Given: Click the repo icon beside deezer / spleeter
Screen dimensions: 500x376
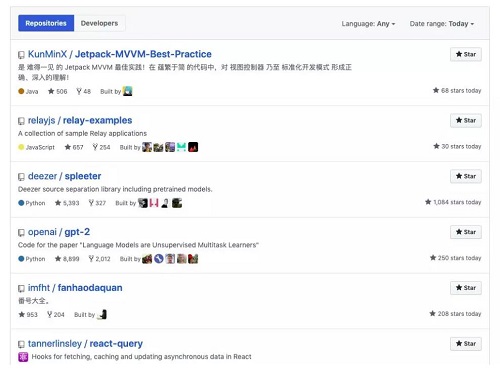Looking at the screenshot, I should point(21,177).
